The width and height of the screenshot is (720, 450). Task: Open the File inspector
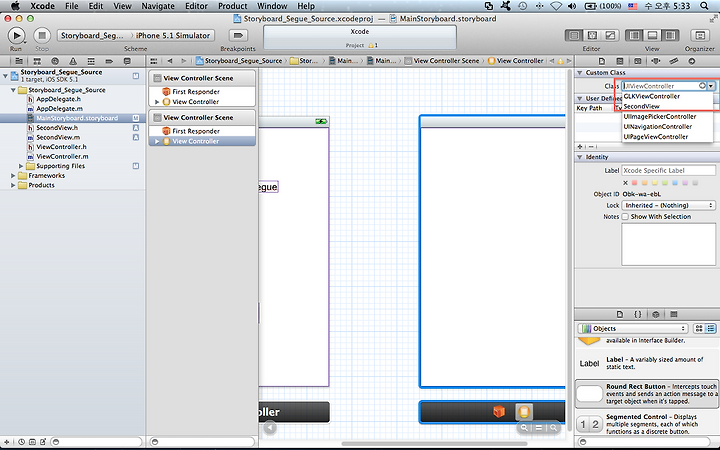pyautogui.click(x=602, y=61)
